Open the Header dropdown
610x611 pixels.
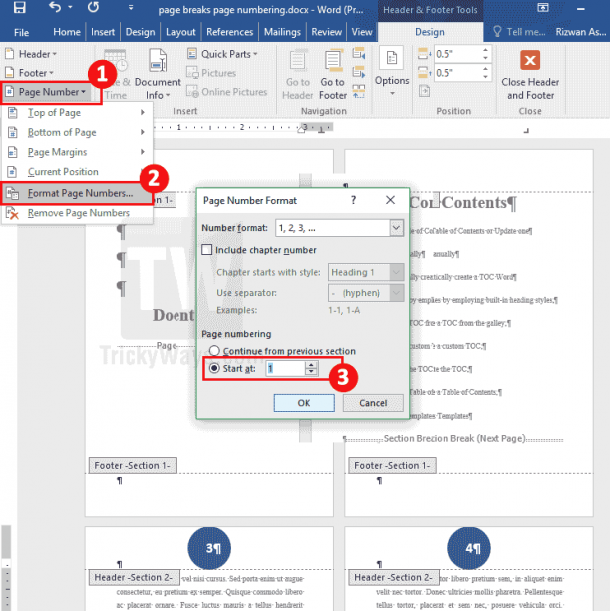click(x=31, y=54)
